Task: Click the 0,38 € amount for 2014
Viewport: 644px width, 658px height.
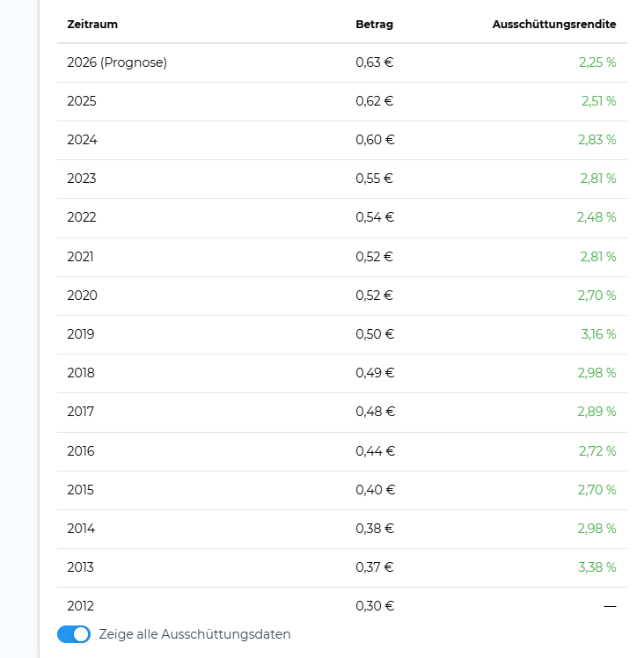Action: point(375,529)
